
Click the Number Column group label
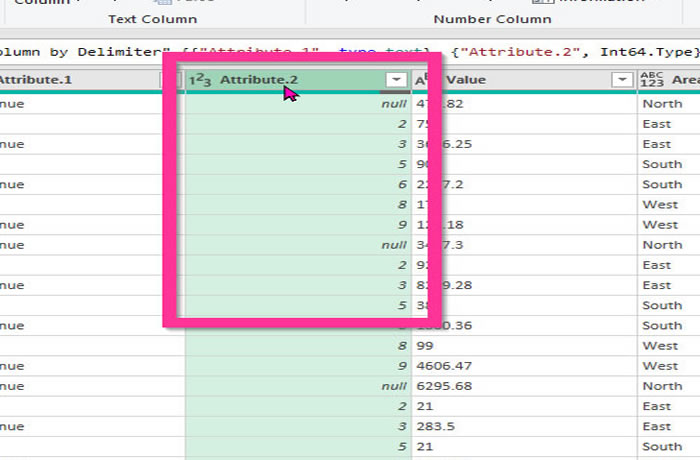point(492,19)
